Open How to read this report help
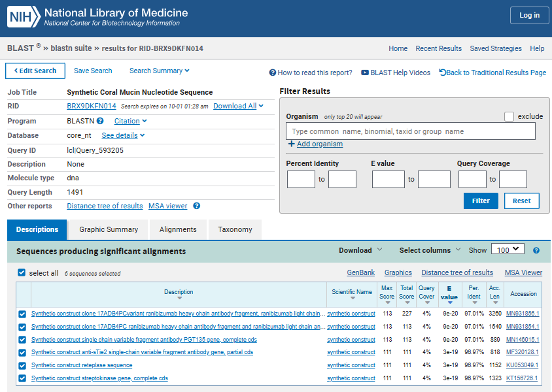The height and width of the screenshot is (392, 552). [311, 73]
